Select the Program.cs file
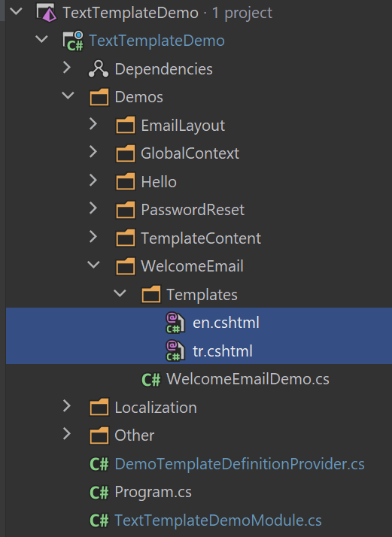 tap(153, 492)
